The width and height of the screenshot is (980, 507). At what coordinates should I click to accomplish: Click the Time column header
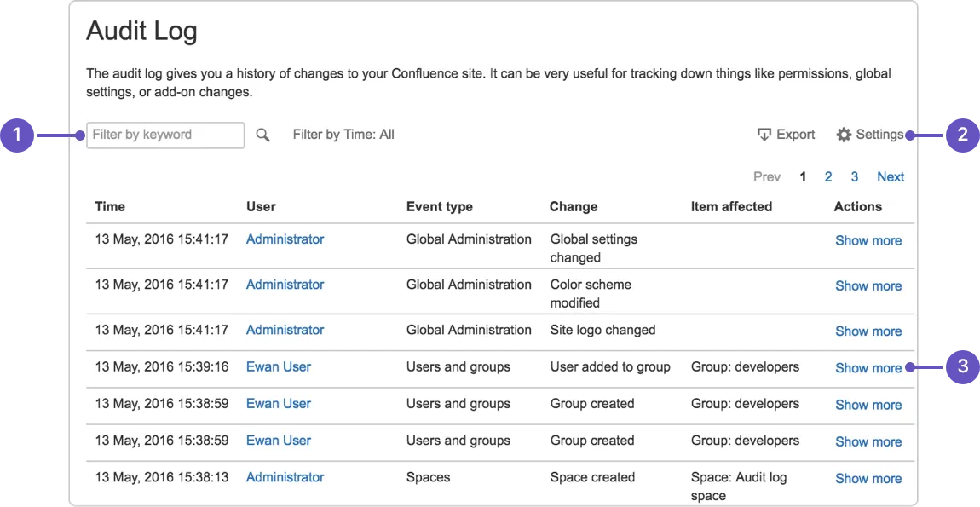(110, 206)
